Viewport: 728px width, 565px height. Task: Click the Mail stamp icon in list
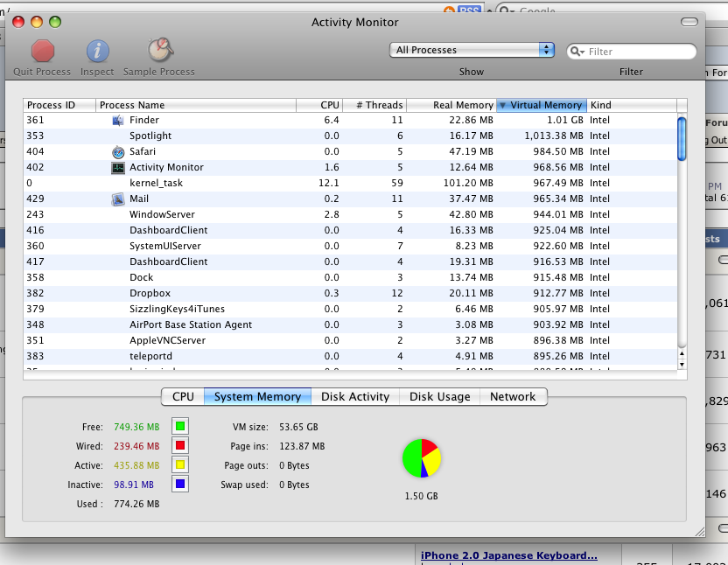click(x=118, y=199)
